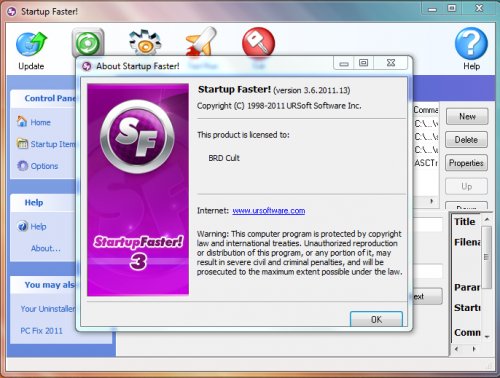Viewport: 500px width, 378px height.
Task: Click the details panel left scroll arrow
Action: click(457, 349)
